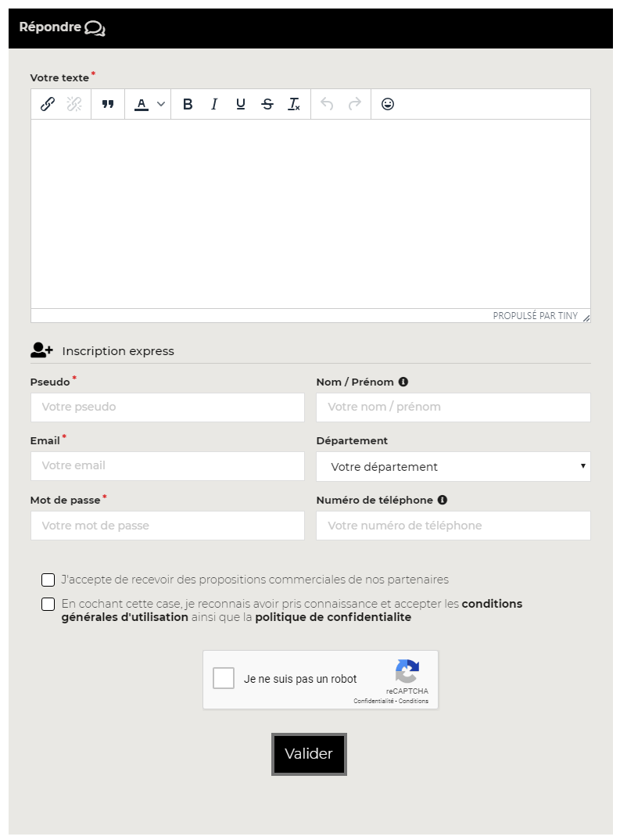Screen dimensions: 620x840
Task: Click the info icon beside Numéro de téléphone
Action: pyautogui.click(x=443, y=500)
